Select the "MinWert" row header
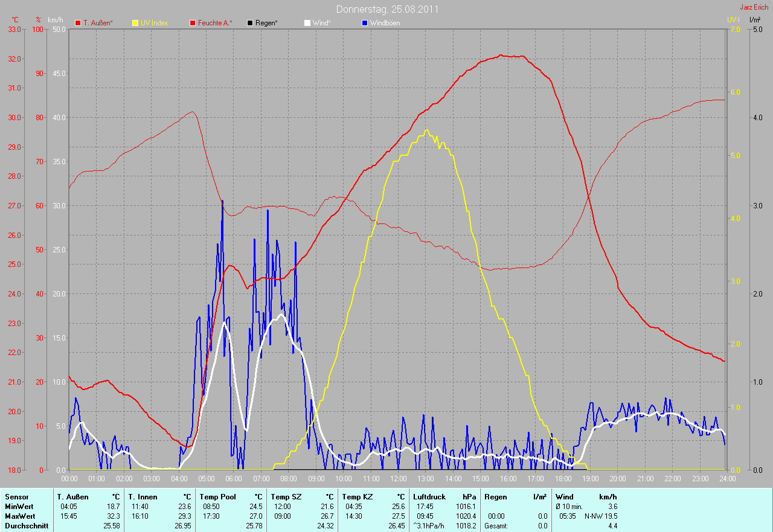 tap(19, 507)
